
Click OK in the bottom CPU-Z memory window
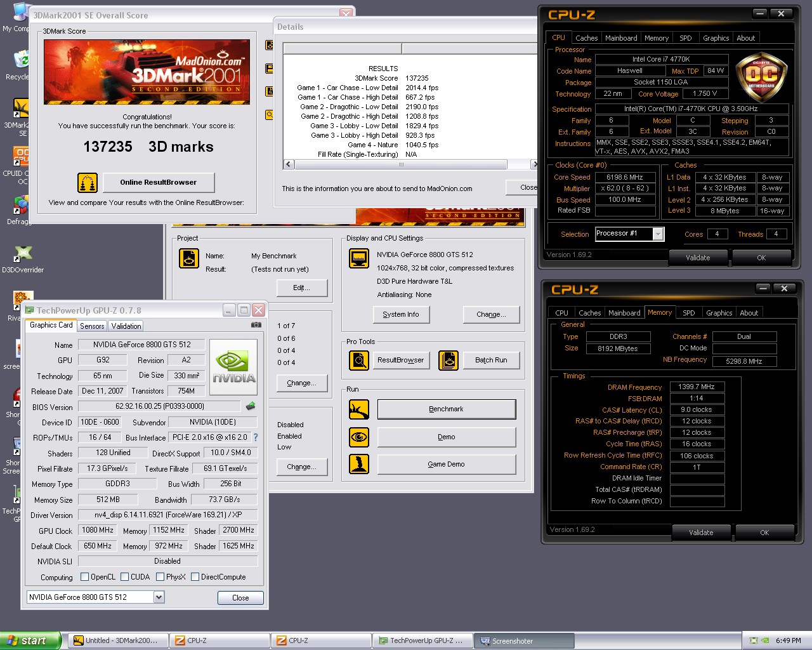point(764,533)
